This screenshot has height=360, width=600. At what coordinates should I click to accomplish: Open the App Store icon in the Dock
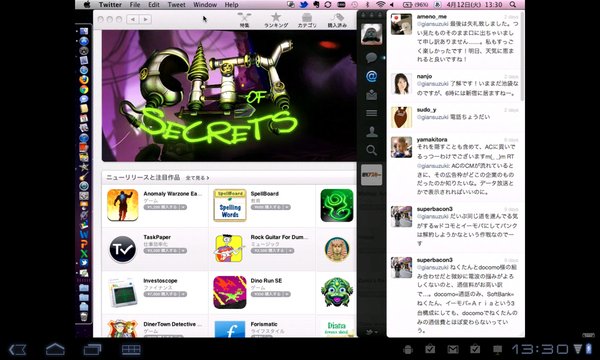84,41
